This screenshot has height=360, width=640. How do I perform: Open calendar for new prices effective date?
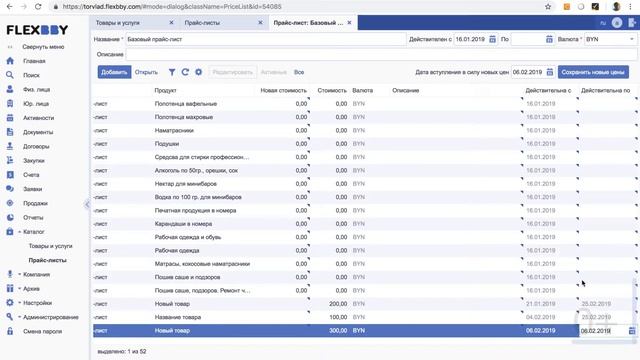coord(550,72)
